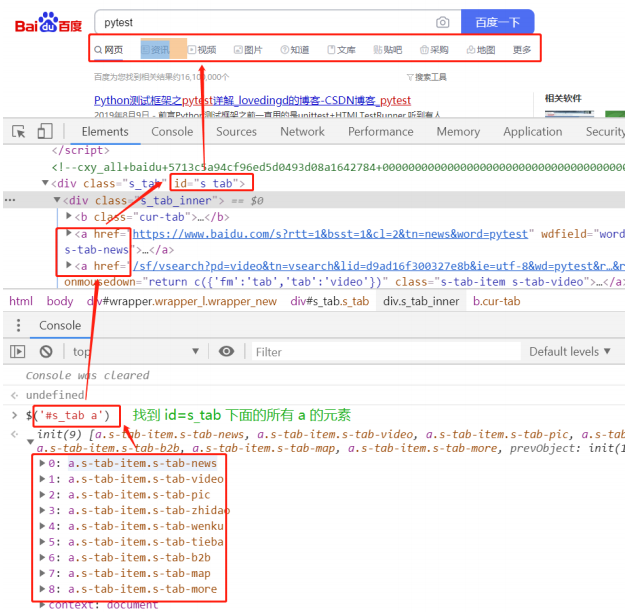Expand entry 4 a.s-tab-item.s-tab-wenku
Viewport: 632px width, 612px height.
coord(42,526)
